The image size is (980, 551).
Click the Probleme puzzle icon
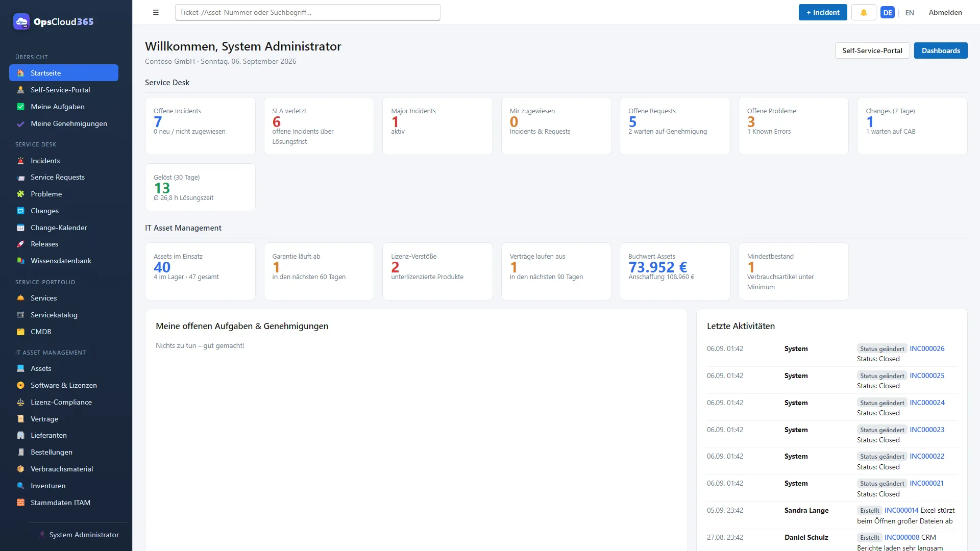pos(20,194)
